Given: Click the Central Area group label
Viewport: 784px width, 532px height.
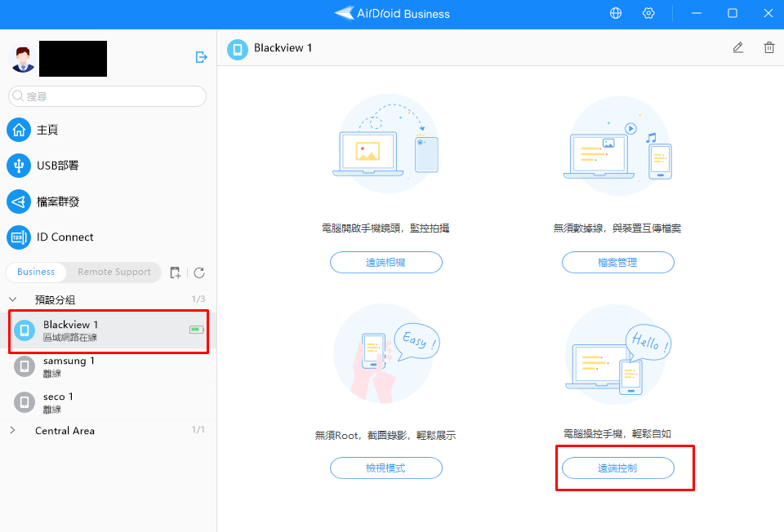Looking at the screenshot, I should (65, 431).
